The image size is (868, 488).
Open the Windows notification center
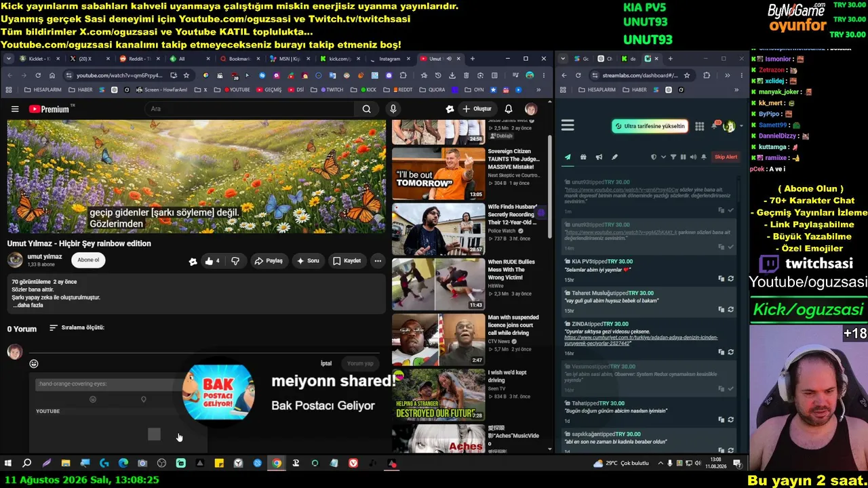(737, 464)
